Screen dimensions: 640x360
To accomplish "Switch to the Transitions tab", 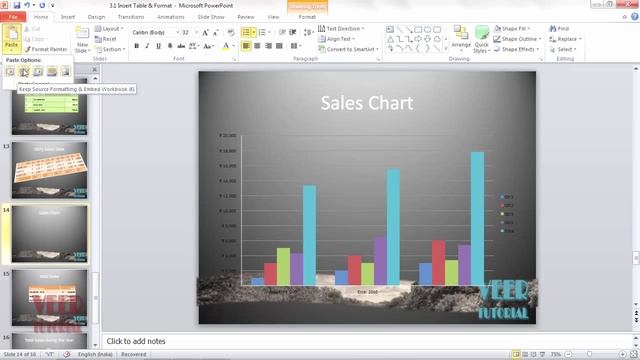I will click(131, 17).
